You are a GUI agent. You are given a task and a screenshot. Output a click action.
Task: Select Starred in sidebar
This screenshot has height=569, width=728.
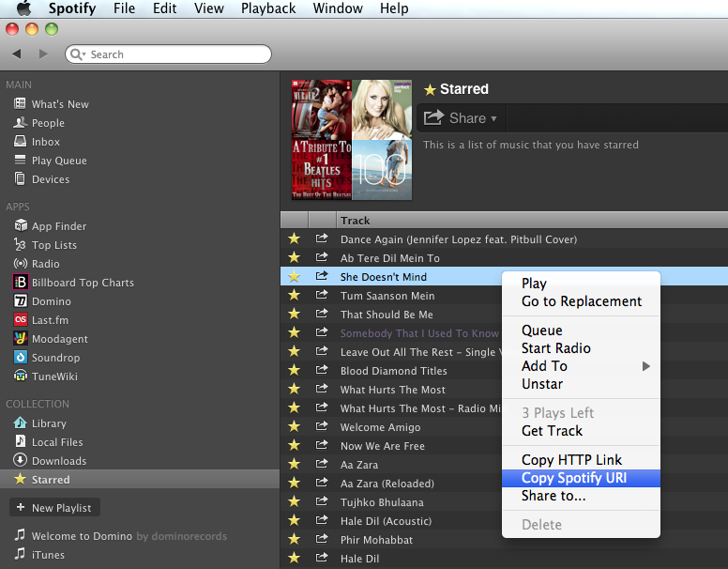[x=139, y=479]
